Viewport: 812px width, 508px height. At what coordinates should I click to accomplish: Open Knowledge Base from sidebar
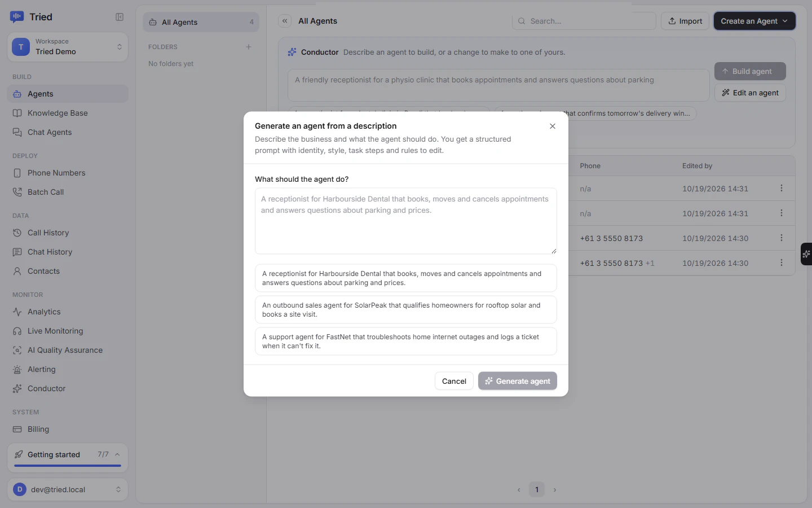68,113
